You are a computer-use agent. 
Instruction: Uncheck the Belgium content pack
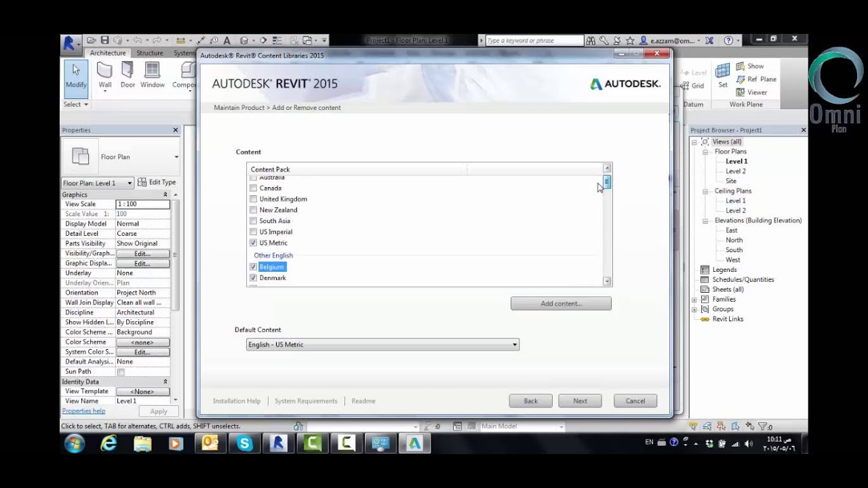254,266
